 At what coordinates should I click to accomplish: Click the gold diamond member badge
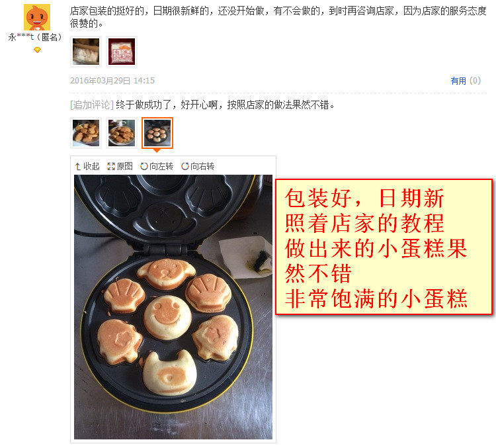pos(37,50)
